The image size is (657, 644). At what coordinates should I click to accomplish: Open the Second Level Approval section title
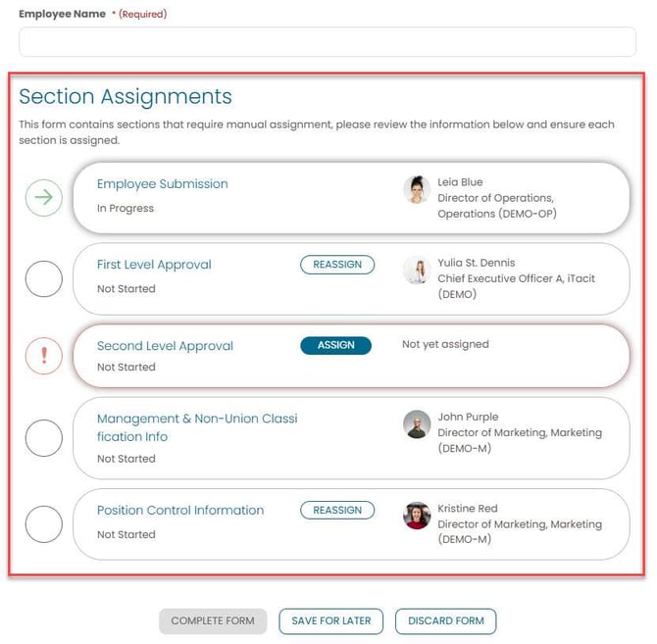pyautogui.click(x=165, y=346)
